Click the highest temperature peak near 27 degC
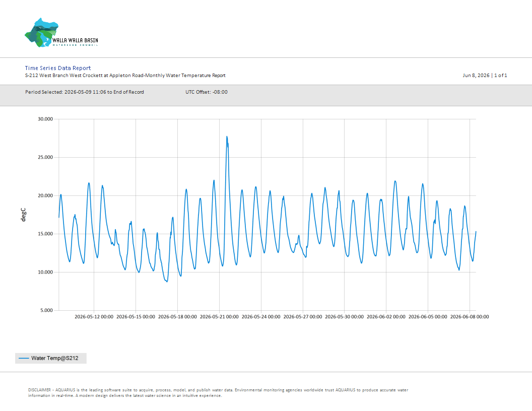The image size is (532, 411). click(x=227, y=137)
